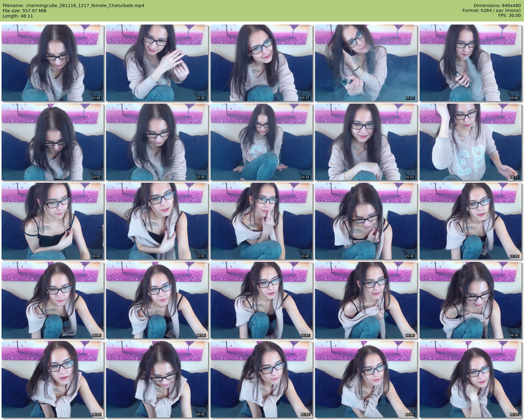Select the thumbnail at 05:27

261,63
